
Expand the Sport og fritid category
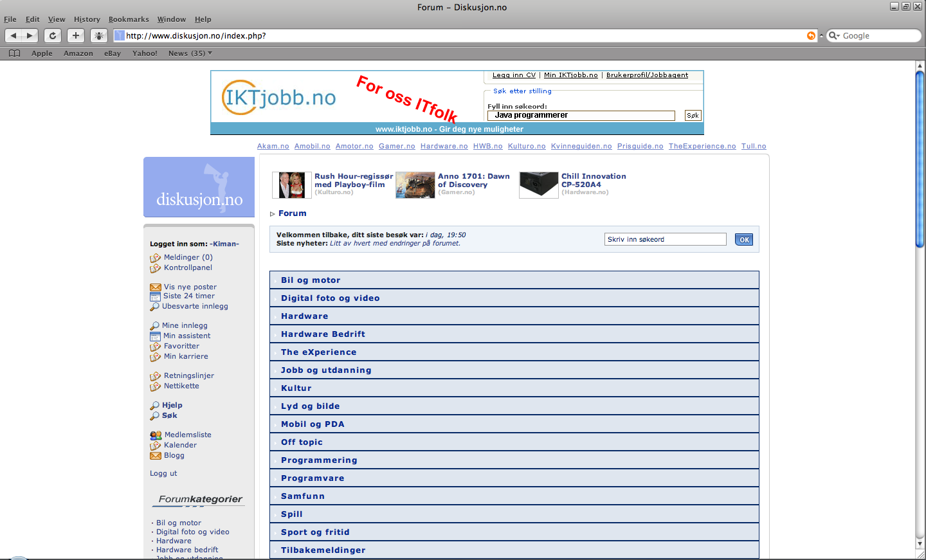pos(514,532)
